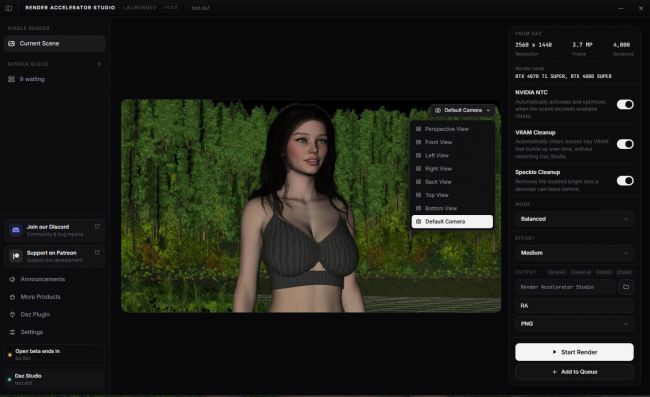Open output folder browse icon
The image size is (650, 397).
(x=626, y=287)
